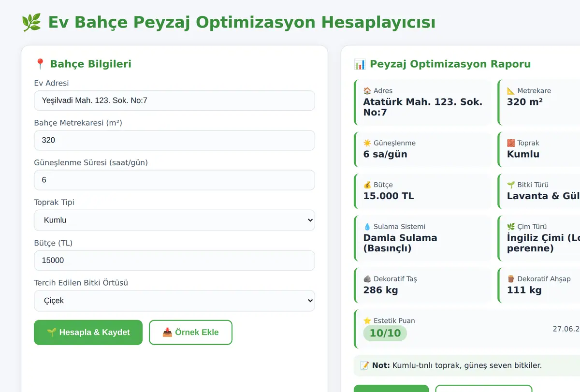Click the Bahçe Metrekaresi input showing 320

174,140
